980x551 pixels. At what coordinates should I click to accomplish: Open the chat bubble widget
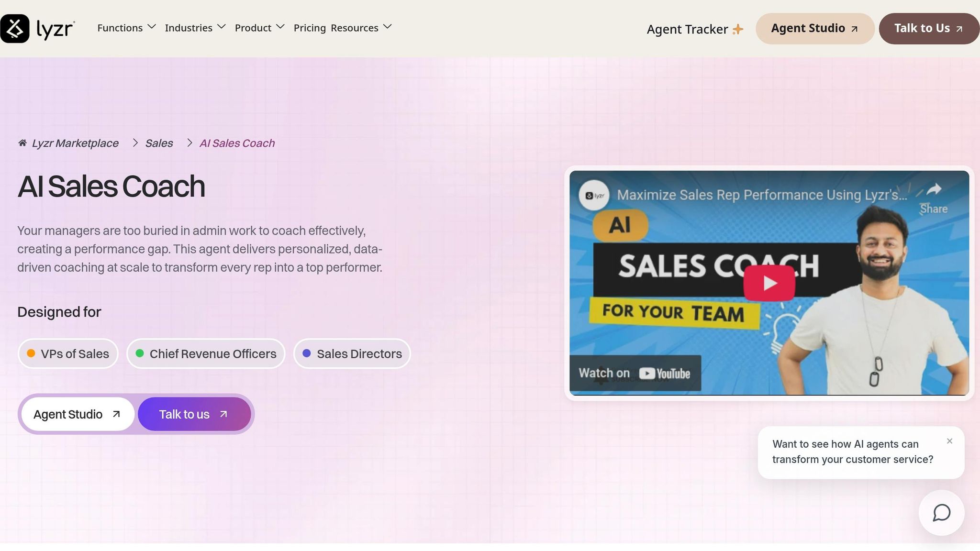tap(941, 513)
